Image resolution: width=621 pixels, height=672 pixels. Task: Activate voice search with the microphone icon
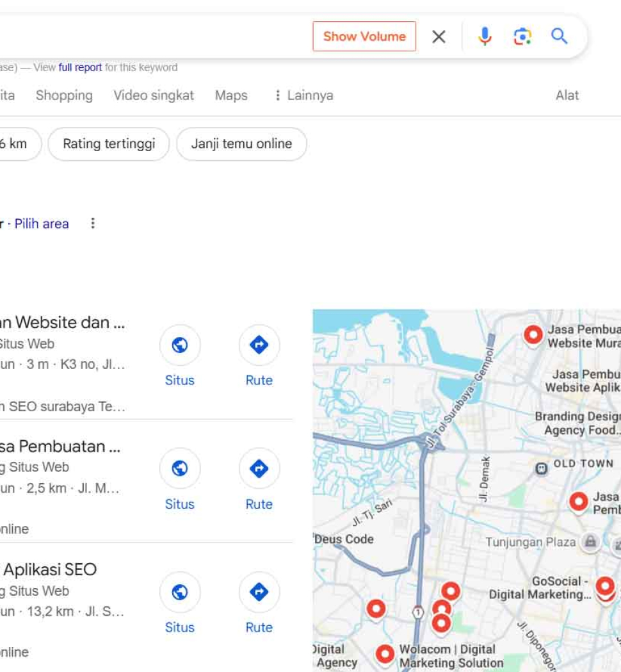tap(485, 37)
